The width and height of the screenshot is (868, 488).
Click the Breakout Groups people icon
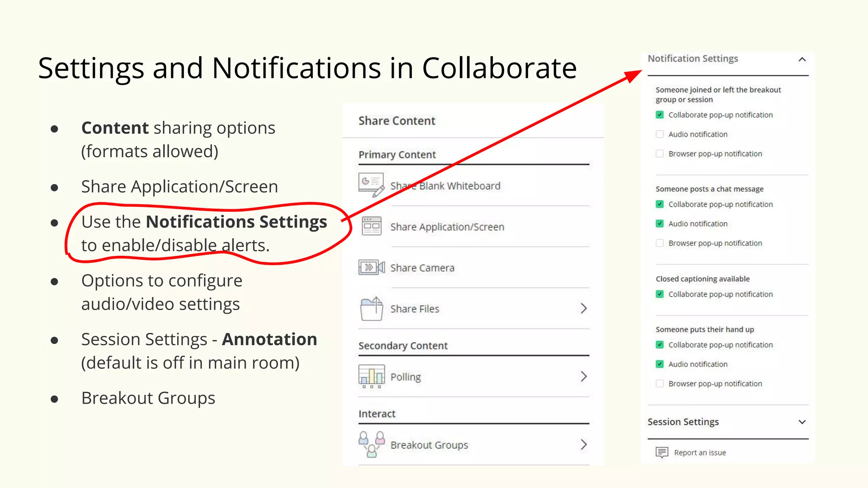372,444
